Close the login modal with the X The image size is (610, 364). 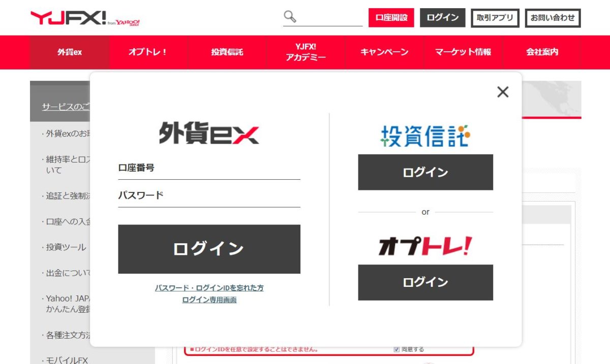pos(503,92)
